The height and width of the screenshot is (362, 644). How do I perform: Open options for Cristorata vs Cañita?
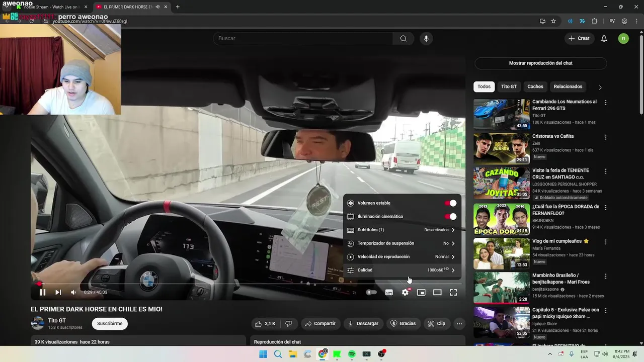tap(606, 137)
